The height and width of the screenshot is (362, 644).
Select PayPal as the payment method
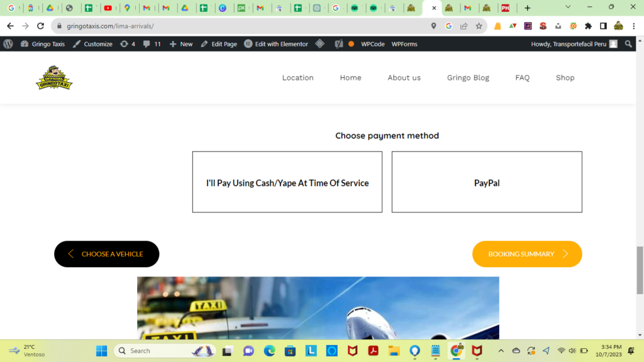click(487, 182)
